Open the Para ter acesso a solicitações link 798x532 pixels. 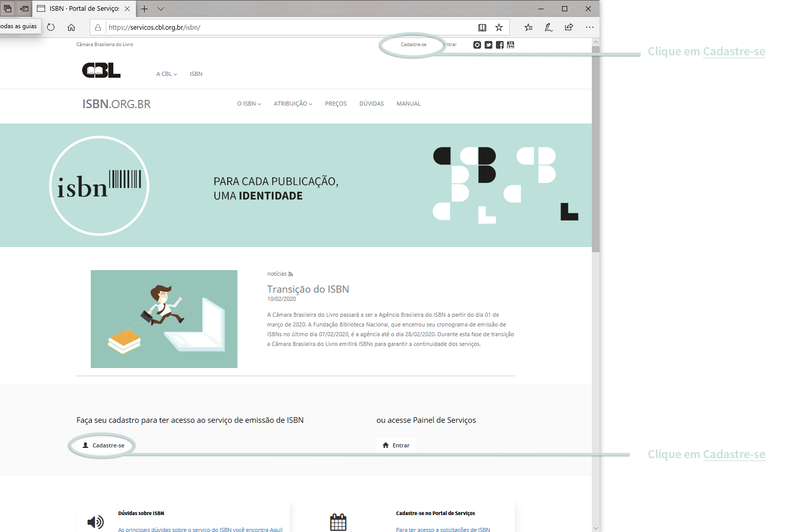tap(443, 529)
